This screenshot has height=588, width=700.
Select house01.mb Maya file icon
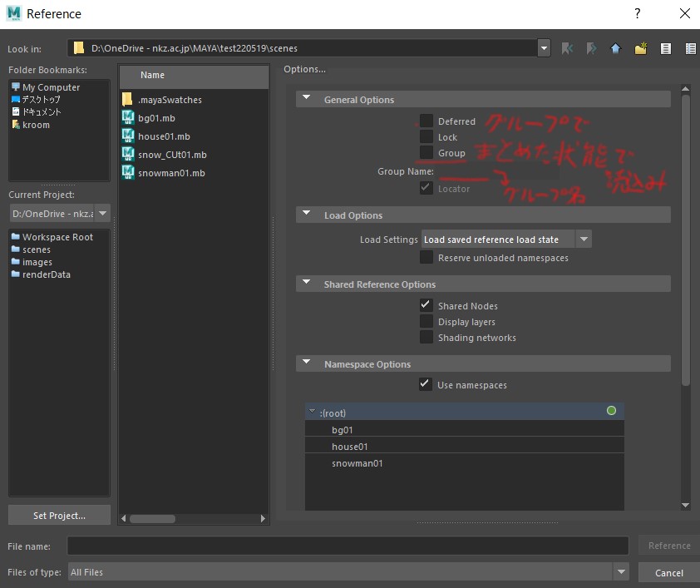(x=128, y=136)
